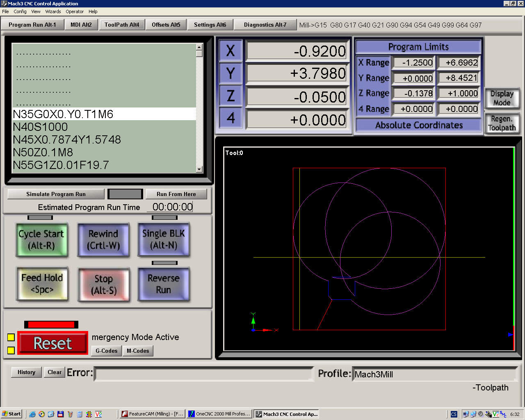The image size is (525, 420).
Task: Open the Wizards menu
Action: tap(53, 11)
